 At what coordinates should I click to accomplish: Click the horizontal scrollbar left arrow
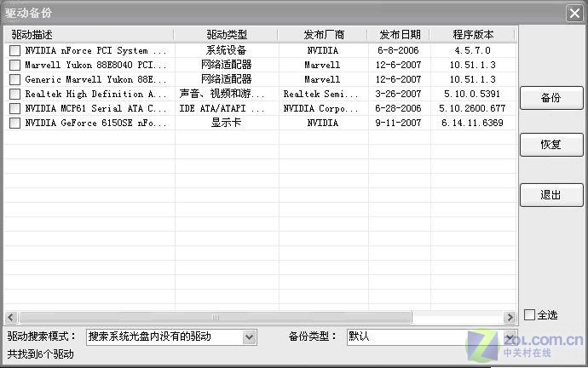11,318
